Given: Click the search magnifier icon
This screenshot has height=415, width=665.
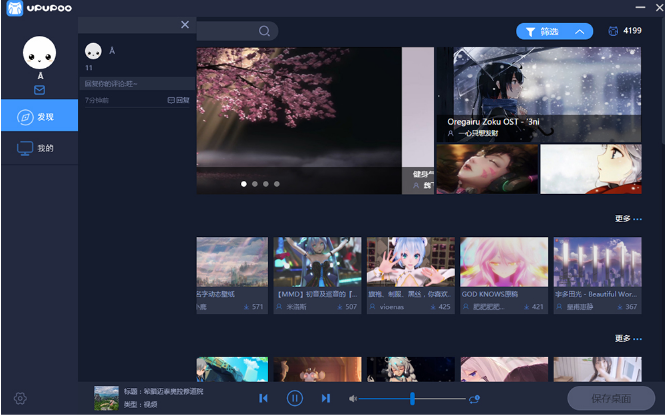Looking at the screenshot, I should click(264, 31).
